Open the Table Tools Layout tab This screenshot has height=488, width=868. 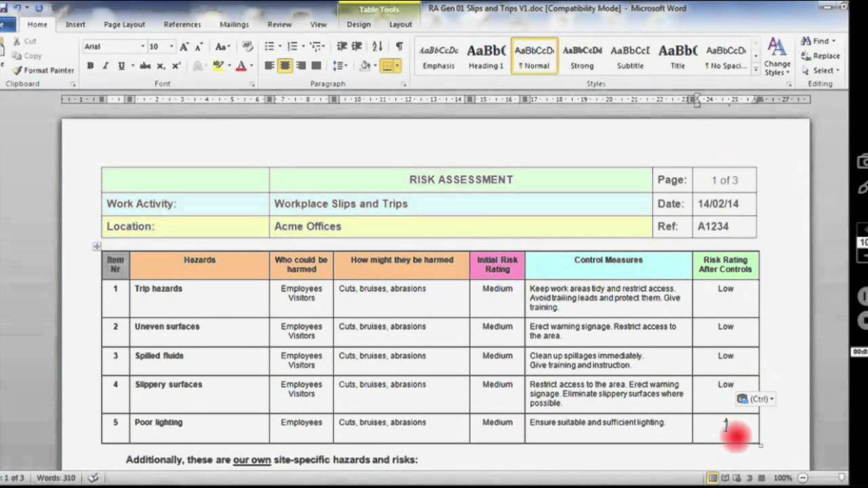[400, 24]
